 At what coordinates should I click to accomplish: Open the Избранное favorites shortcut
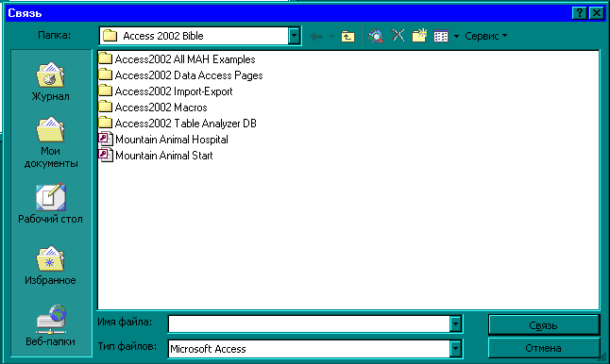(x=51, y=265)
